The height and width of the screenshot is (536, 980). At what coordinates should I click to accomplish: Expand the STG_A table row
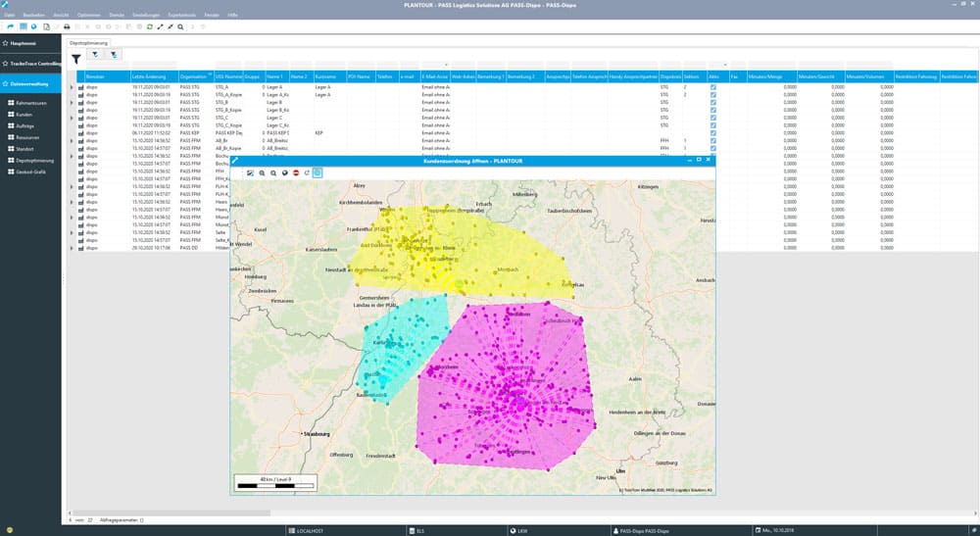pyautogui.click(x=72, y=87)
